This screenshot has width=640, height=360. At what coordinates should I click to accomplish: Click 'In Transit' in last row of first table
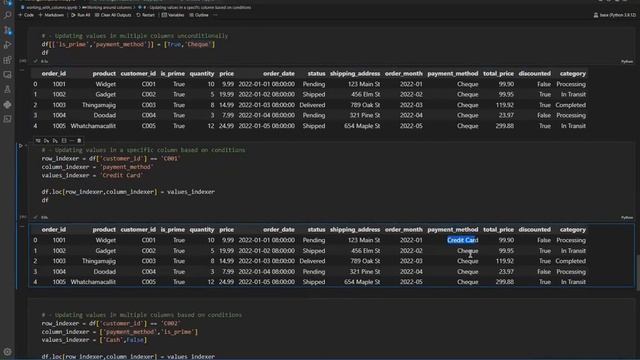point(573,126)
